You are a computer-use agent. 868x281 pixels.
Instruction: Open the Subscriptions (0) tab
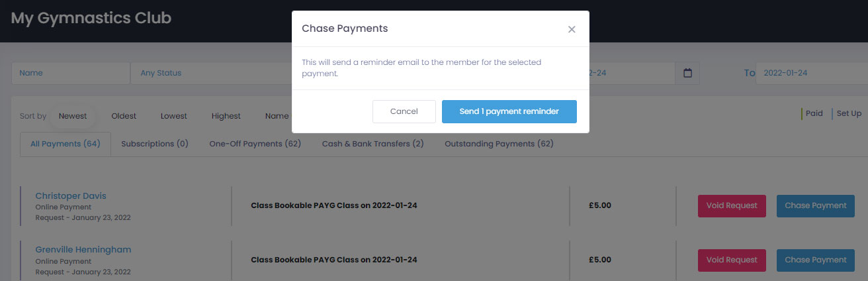pos(155,144)
